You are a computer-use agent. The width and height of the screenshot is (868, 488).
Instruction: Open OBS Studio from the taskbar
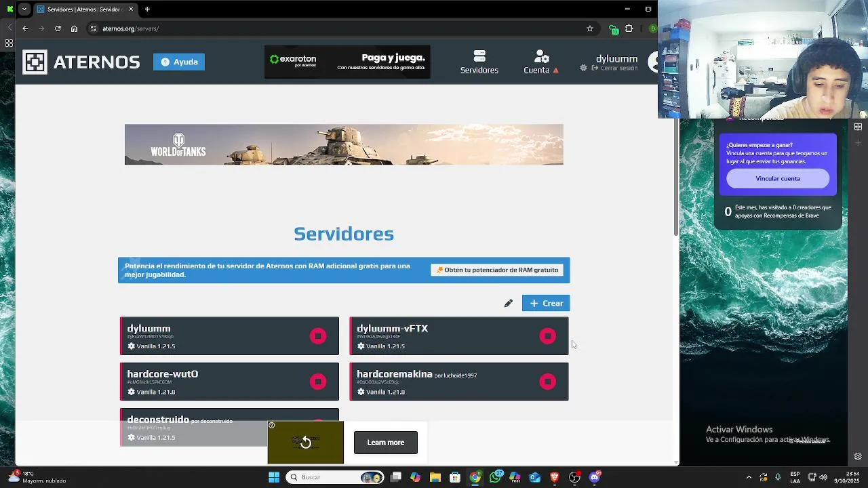tap(574, 477)
